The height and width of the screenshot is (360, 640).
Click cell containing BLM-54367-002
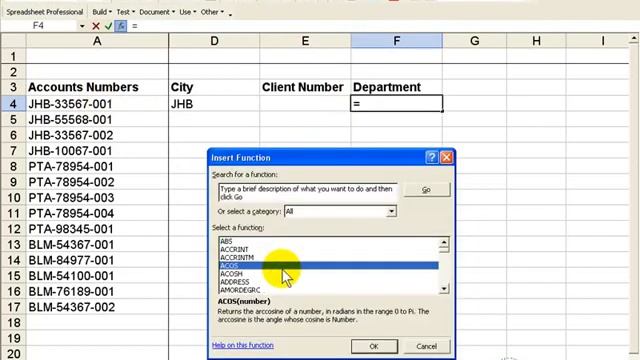click(x=97, y=307)
